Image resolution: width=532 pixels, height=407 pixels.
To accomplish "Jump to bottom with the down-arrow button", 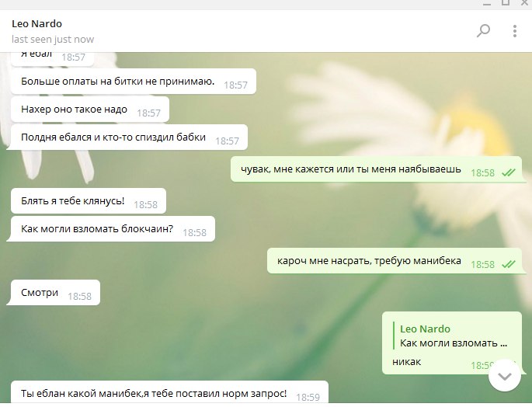I will click(505, 376).
